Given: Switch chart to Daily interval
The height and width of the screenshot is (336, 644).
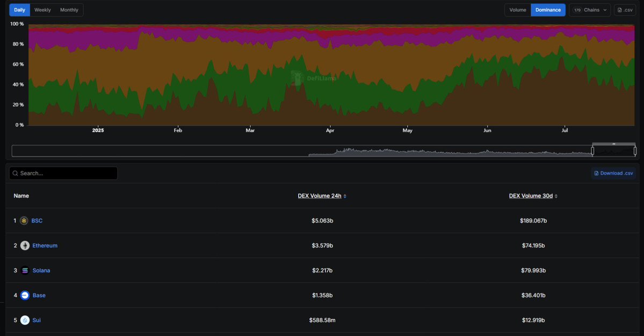Looking at the screenshot, I should point(20,10).
